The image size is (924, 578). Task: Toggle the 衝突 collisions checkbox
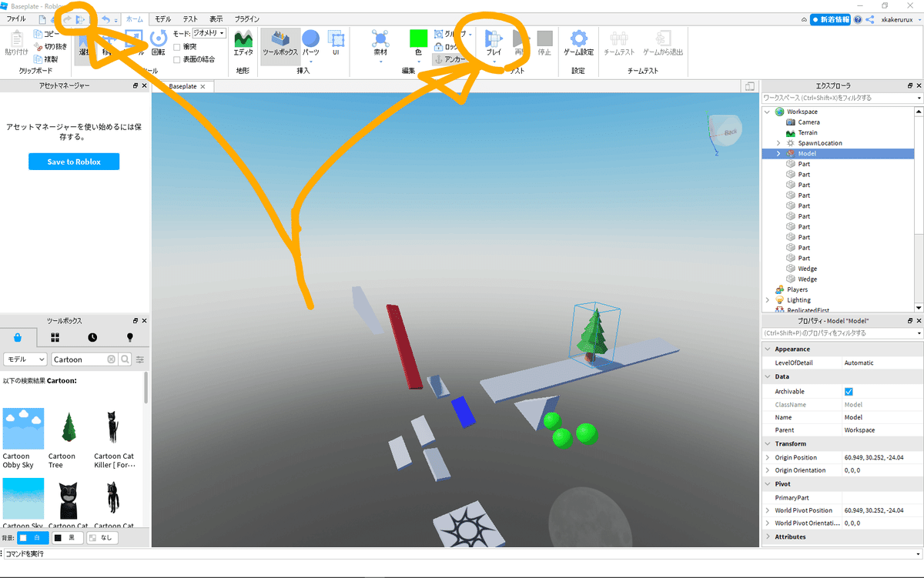177,46
